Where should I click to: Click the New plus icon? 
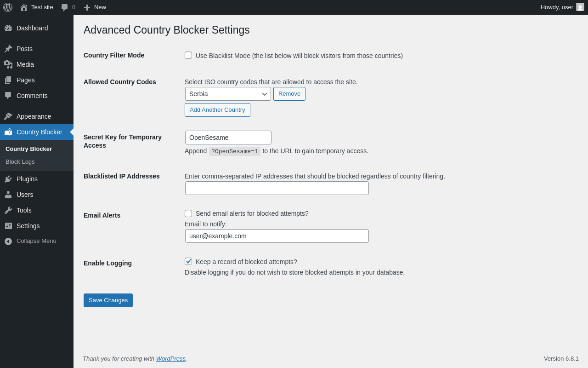pos(87,7)
